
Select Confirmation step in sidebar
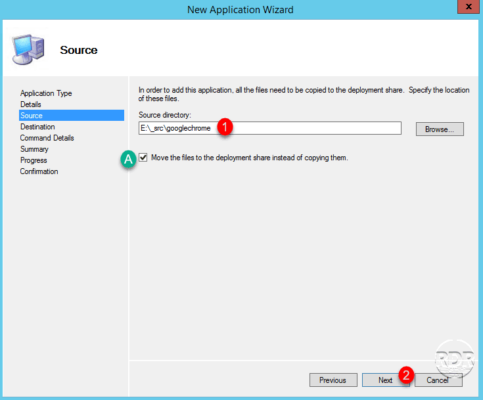(39, 171)
